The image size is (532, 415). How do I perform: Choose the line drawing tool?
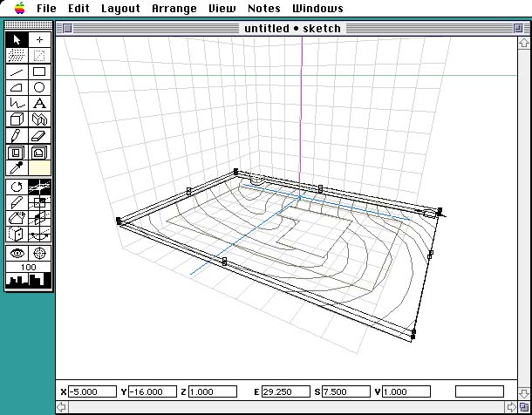tap(17, 72)
